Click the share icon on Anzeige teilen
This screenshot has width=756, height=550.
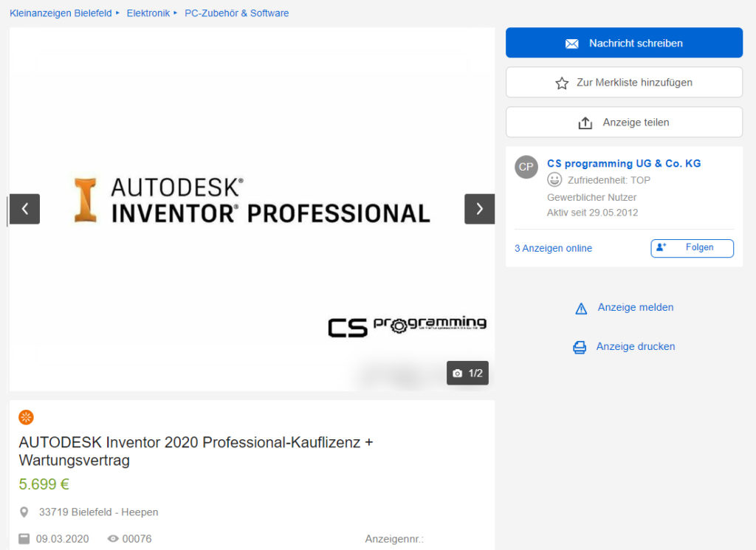(585, 121)
